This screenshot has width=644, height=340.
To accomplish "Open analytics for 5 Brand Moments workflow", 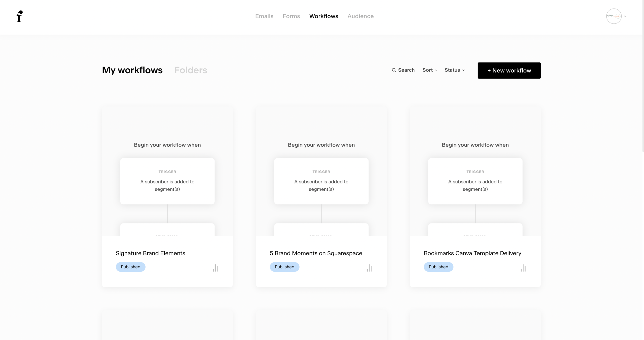I will coord(369,268).
